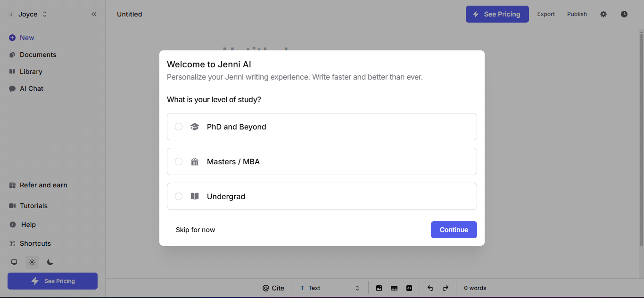
Task: Click the video camera Tutorials icon
Action: click(12, 206)
